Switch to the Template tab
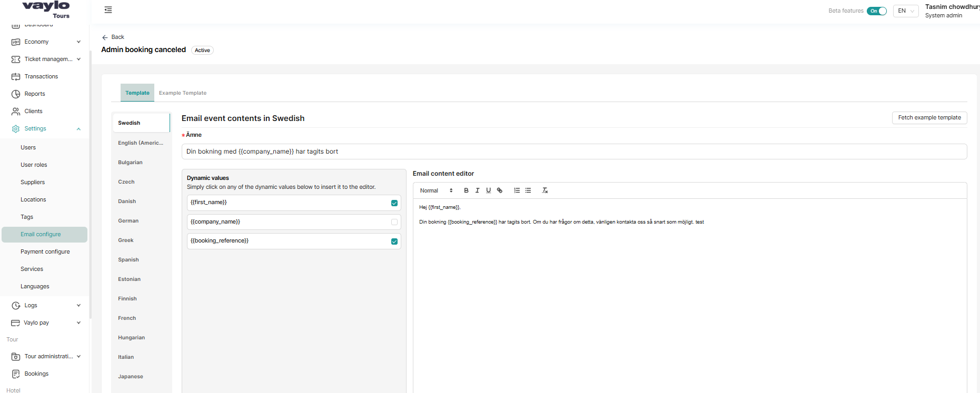 137,93
